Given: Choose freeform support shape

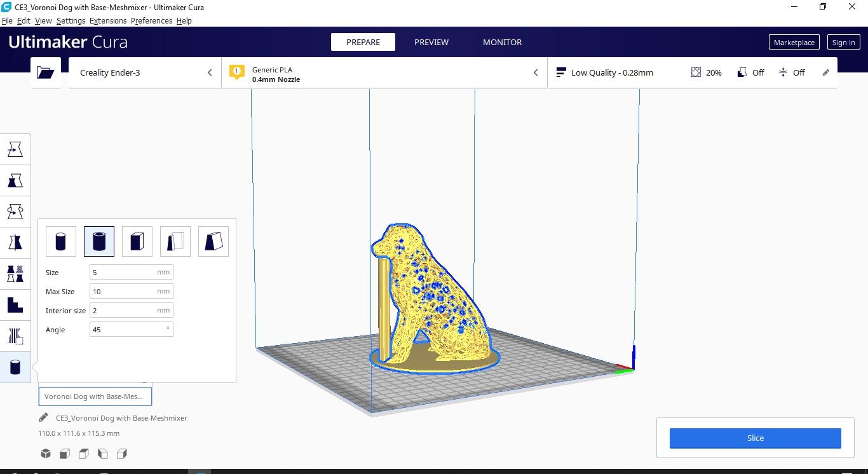Looking at the screenshot, I should click(214, 241).
